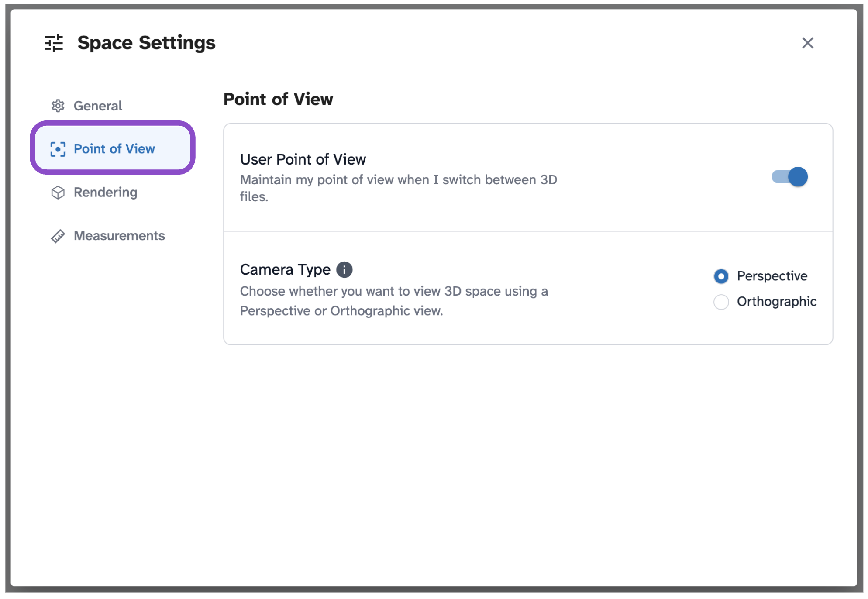Click the Point of View section heading
Screen dimensions: 868x599
coord(278,100)
